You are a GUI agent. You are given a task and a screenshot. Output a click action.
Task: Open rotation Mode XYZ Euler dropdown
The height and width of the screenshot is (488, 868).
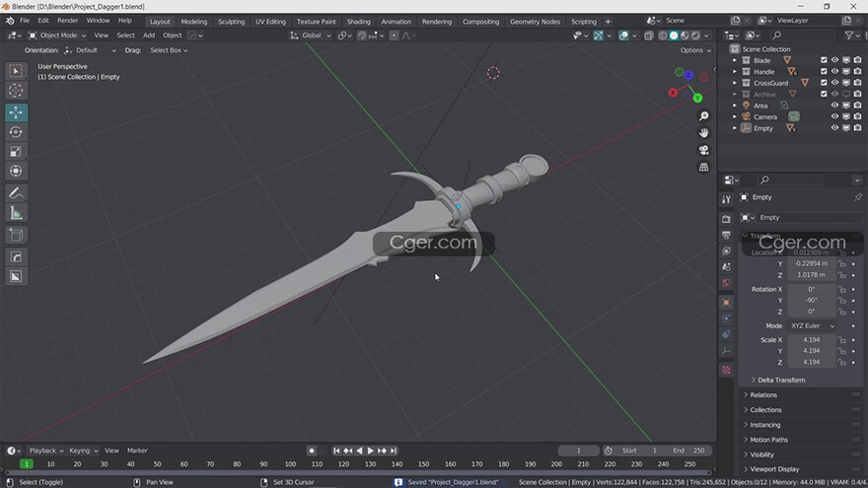(812, 326)
